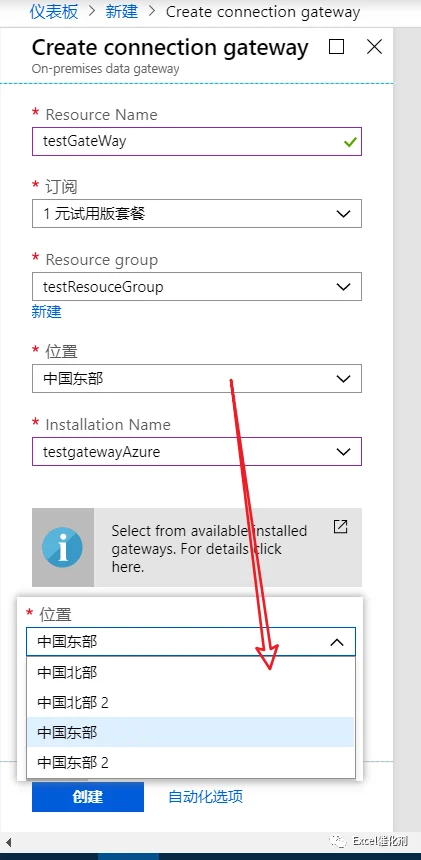The image size is (421, 860).
Task: Edit the Resource Name field testGateWay
Action: coord(197,142)
